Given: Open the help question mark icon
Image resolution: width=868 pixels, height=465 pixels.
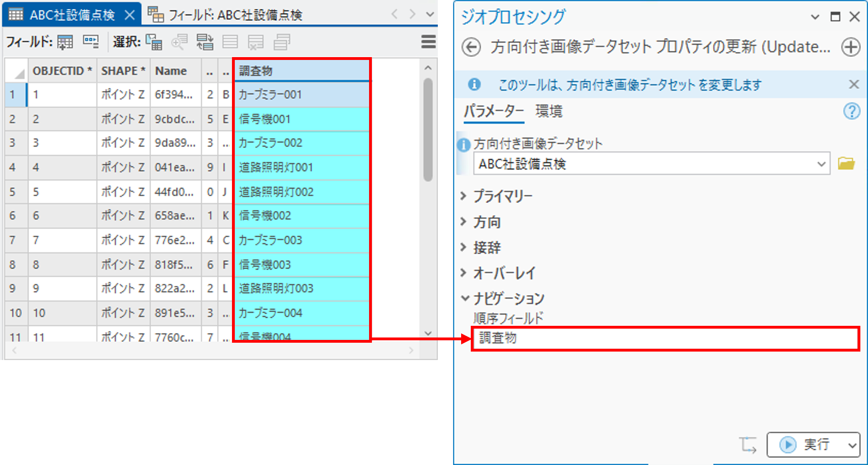Looking at the screenshot, I should click(x=851, y=111).
